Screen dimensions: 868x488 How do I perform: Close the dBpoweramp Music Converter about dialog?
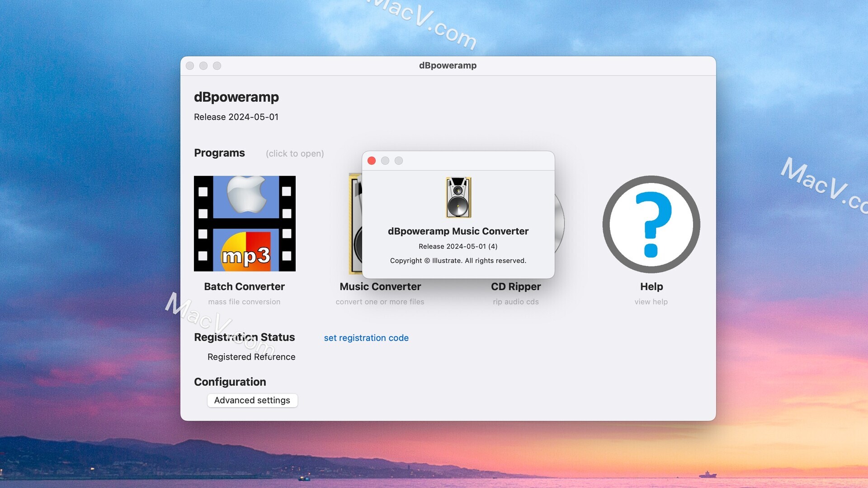[372, 161]
